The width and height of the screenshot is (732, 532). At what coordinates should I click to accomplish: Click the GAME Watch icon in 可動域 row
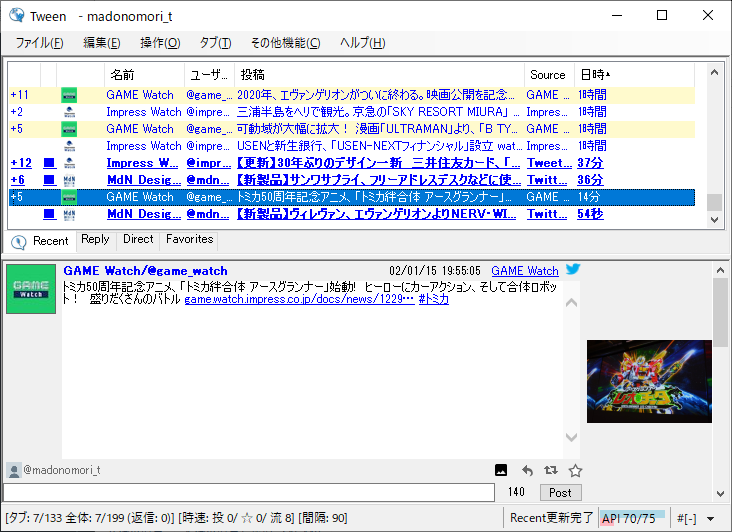[x=69, y=129]
